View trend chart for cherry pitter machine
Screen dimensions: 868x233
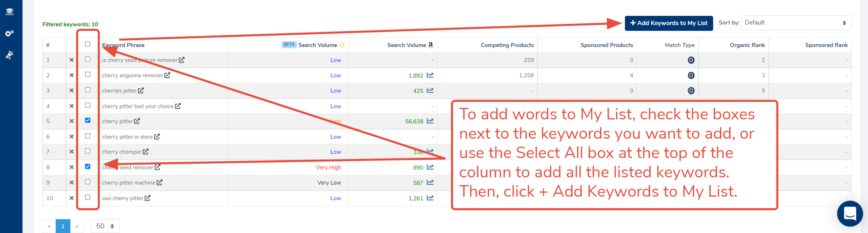pyautogui.click(x=430, y=182)
